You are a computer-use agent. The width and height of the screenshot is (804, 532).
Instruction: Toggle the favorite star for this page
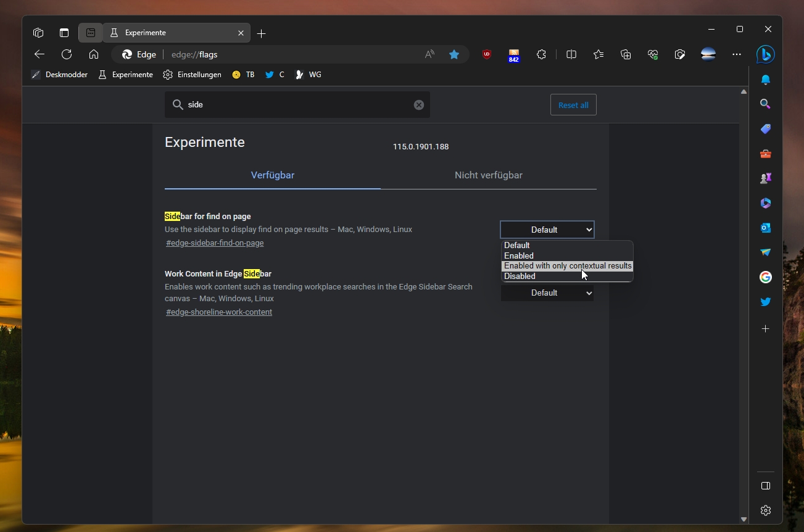[454, 54]
